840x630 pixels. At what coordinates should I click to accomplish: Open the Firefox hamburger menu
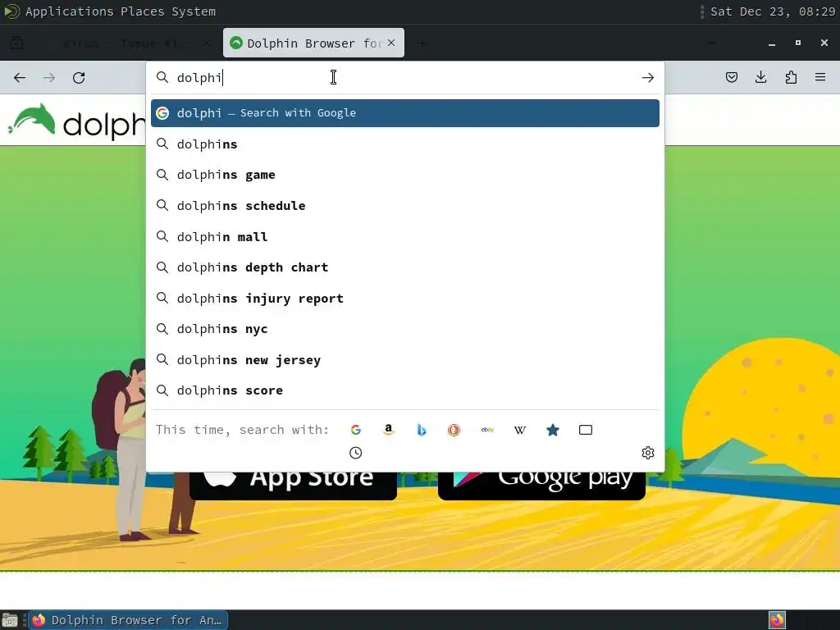(x=820, y=78)
